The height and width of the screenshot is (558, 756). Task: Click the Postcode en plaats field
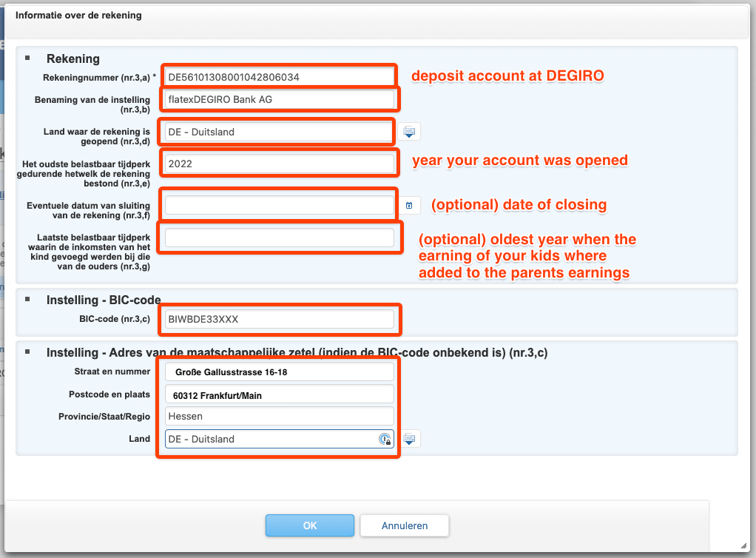tap(279, 394)
